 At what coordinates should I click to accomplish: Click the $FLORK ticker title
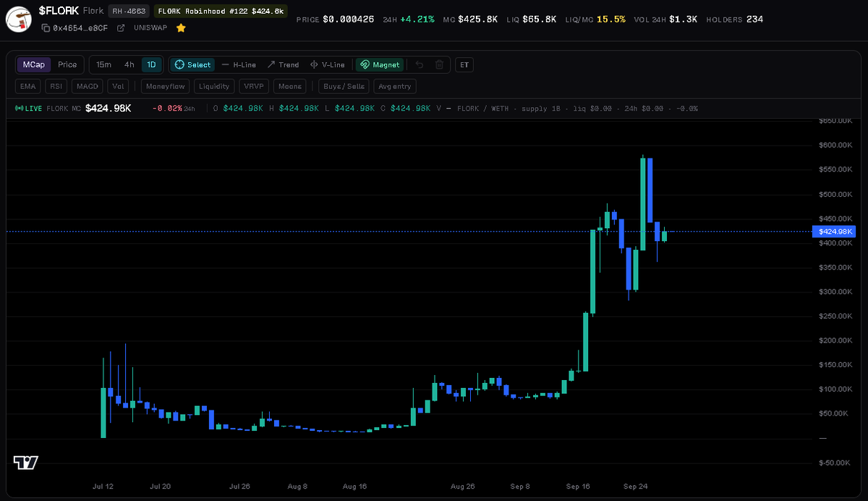point(59,12)
